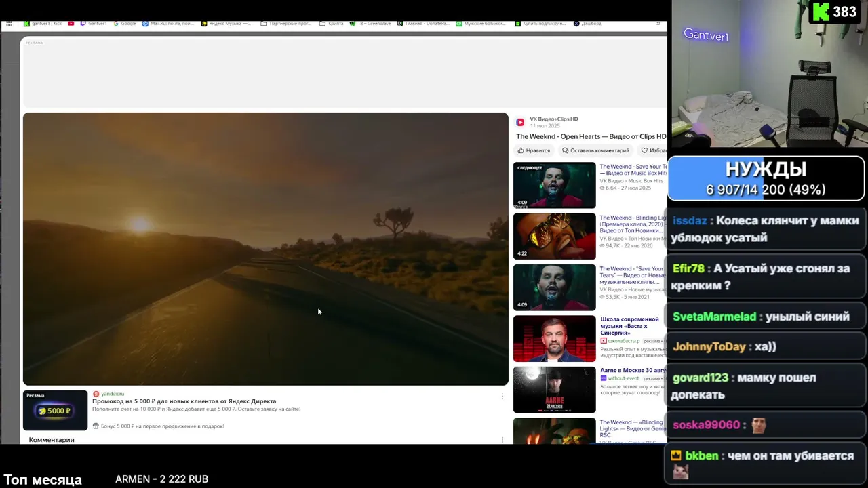Image resolution: width=868 pixels, height=488 pixels.
Task: Open the Школа современной музыки ad thumbnail
Action: coord(554,339)
